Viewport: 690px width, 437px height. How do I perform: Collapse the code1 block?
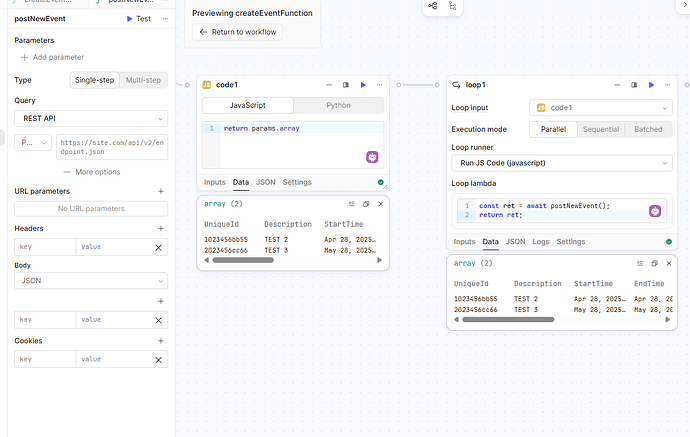(x=329, y=85)
